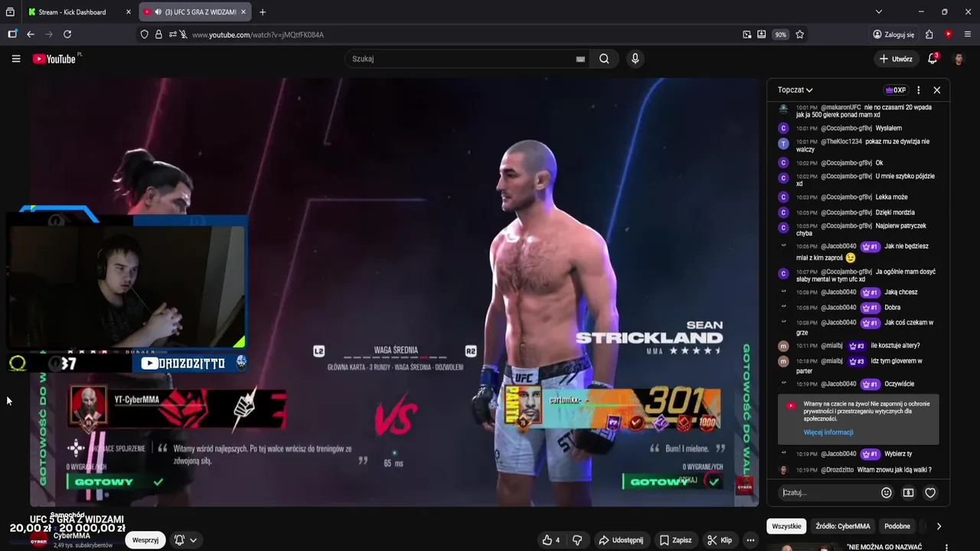The width and height of the screenshot is (980, 551).
Task: Open the CyberMMA channel avatar
Action: pyautogui.click(x=38, y=540)
